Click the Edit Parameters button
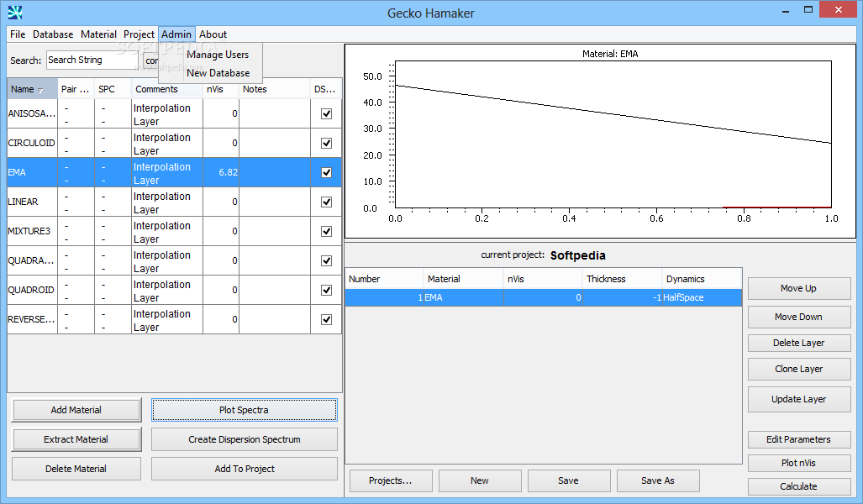863x504 pixels. 798,439
